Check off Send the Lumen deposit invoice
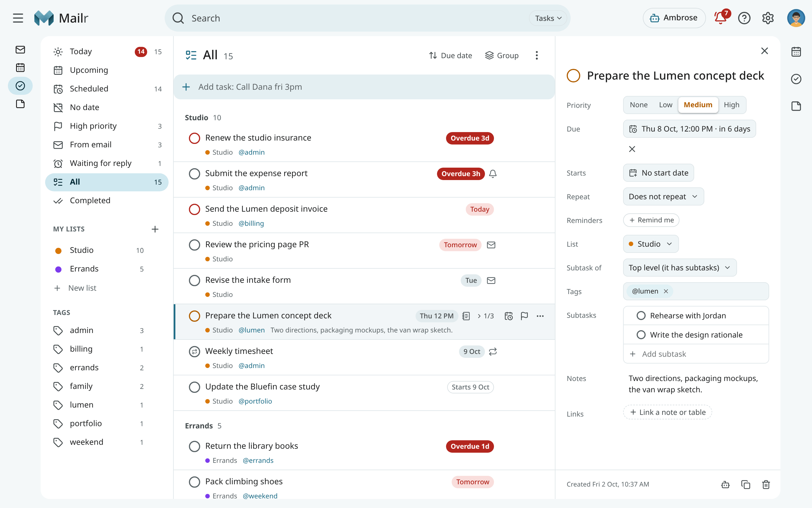This screenshot has height=508, width=812. [x=194, y=209]
